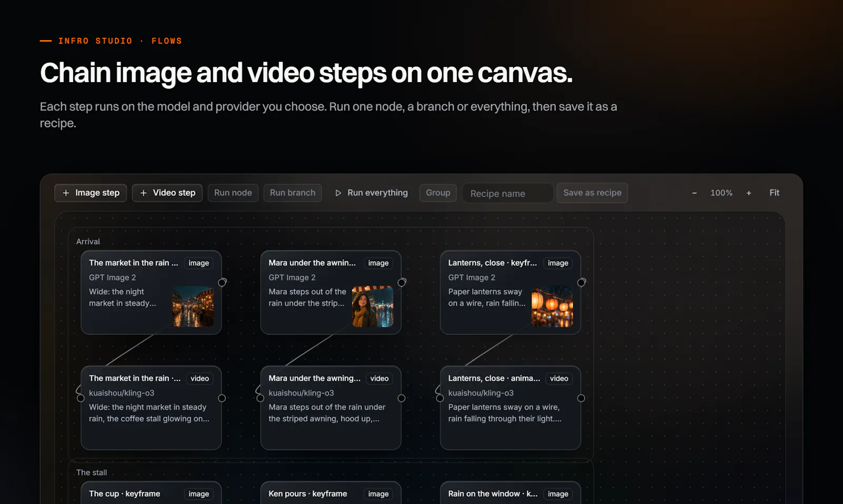
Task: Focus the Recipe name field
Action: tap(508, 193)
